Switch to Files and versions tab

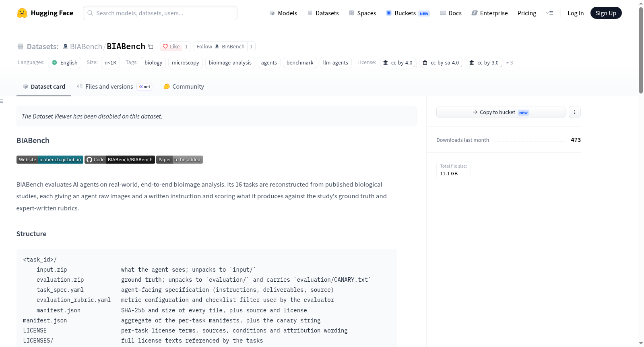click(114, 87)
